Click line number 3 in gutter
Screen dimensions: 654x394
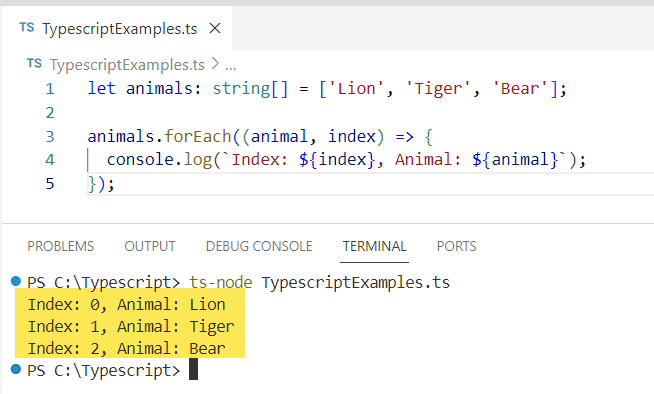[50, 137]
